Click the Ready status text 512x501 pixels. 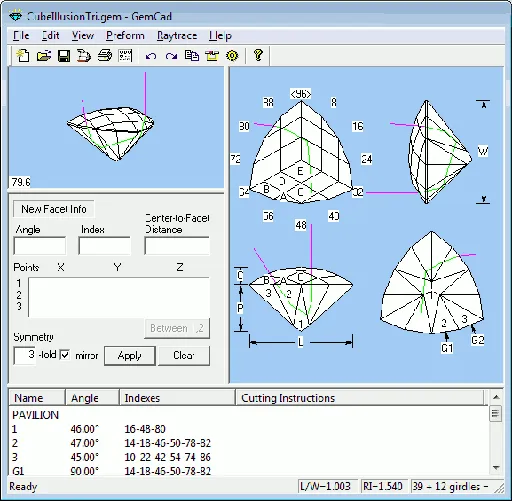pyautogui.click(x=23, y=486)
